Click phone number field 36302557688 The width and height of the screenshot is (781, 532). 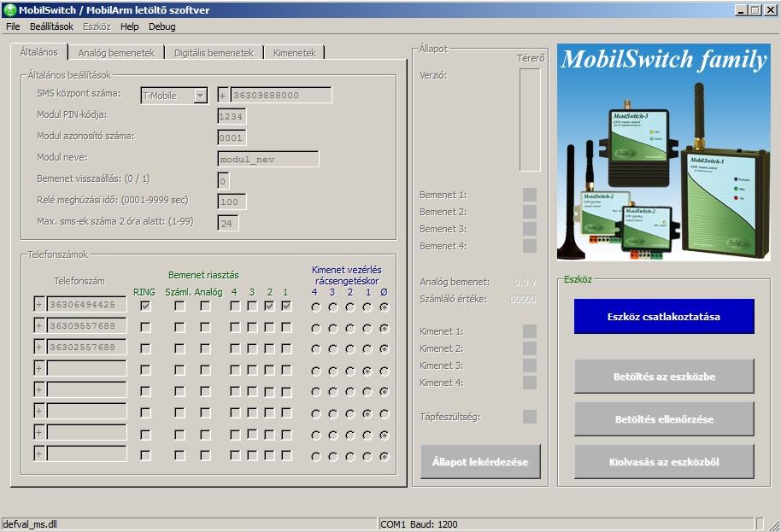coord(86,348)
